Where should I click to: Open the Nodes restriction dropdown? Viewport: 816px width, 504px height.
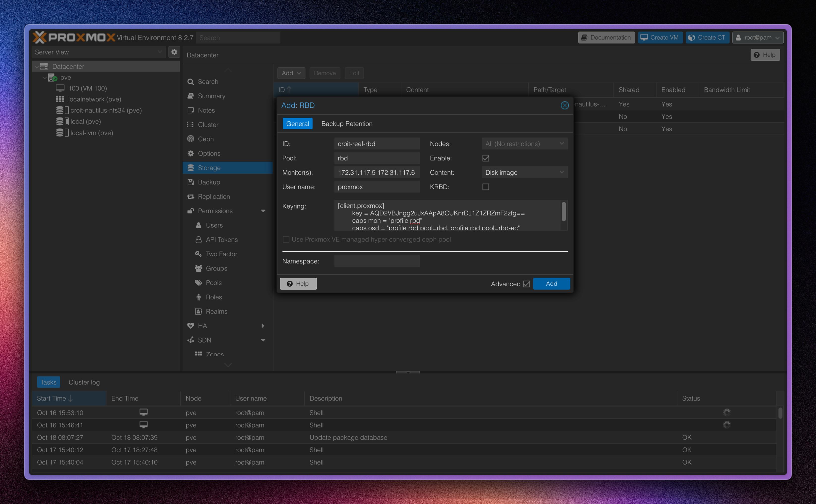click(x=524, y=144)
